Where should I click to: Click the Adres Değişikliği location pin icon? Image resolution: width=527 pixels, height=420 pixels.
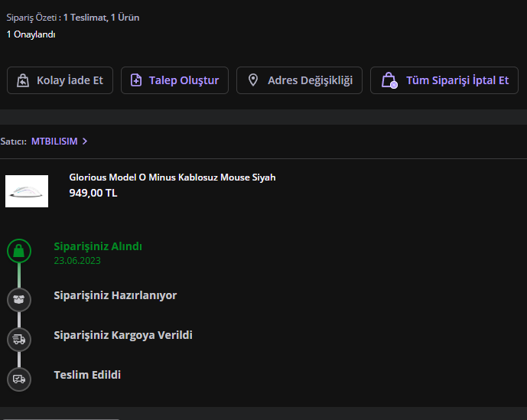(x=253, y=80)
